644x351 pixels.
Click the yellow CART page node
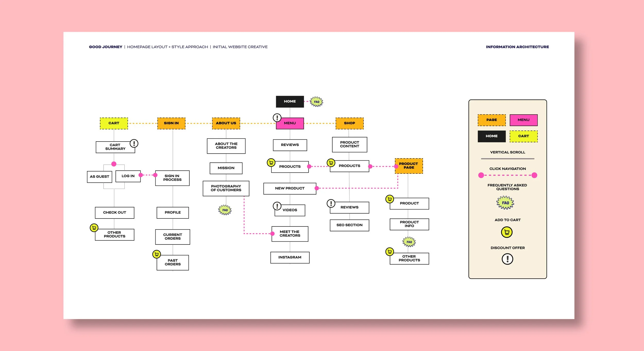tap(114, 123)
